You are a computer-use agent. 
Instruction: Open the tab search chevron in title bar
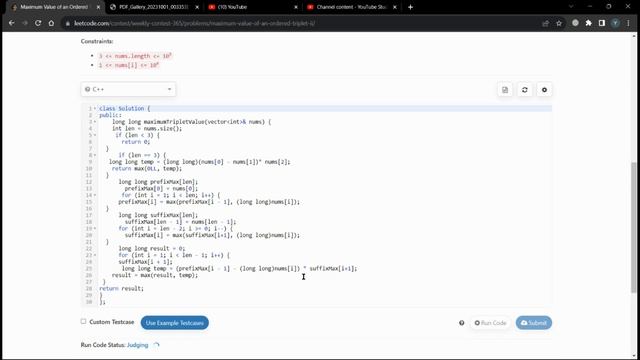571,7
